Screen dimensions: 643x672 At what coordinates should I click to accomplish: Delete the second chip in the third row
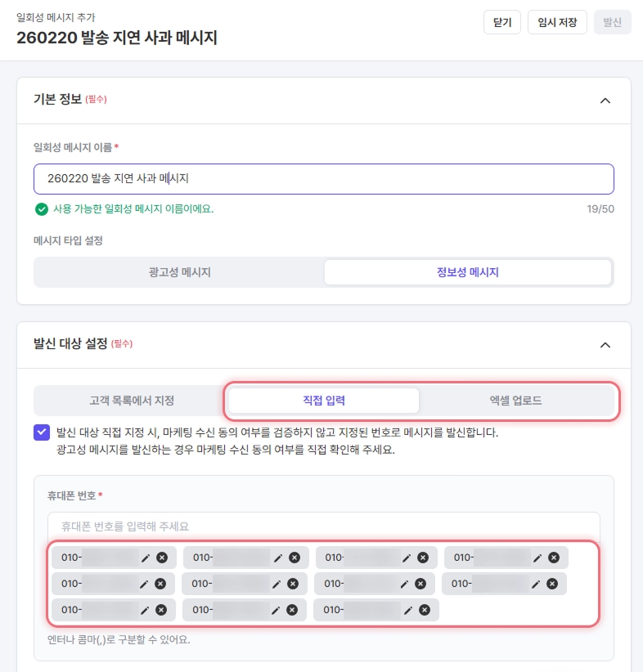292,610
